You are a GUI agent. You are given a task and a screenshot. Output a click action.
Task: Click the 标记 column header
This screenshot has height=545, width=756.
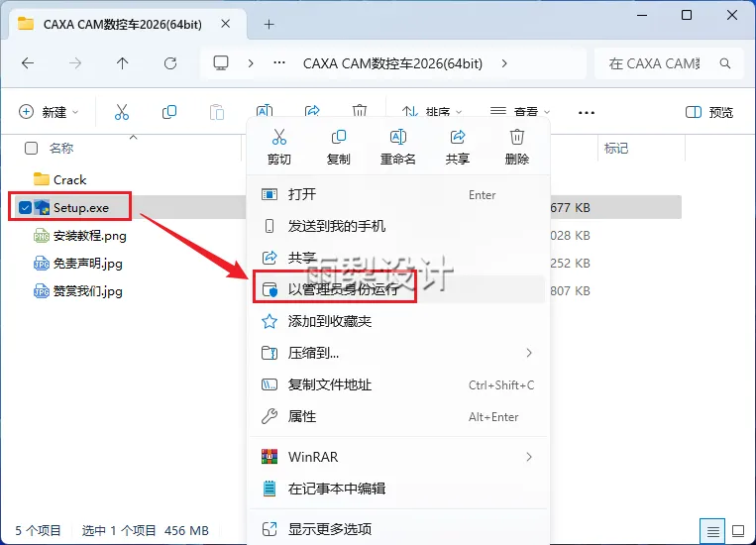(615, 148)
